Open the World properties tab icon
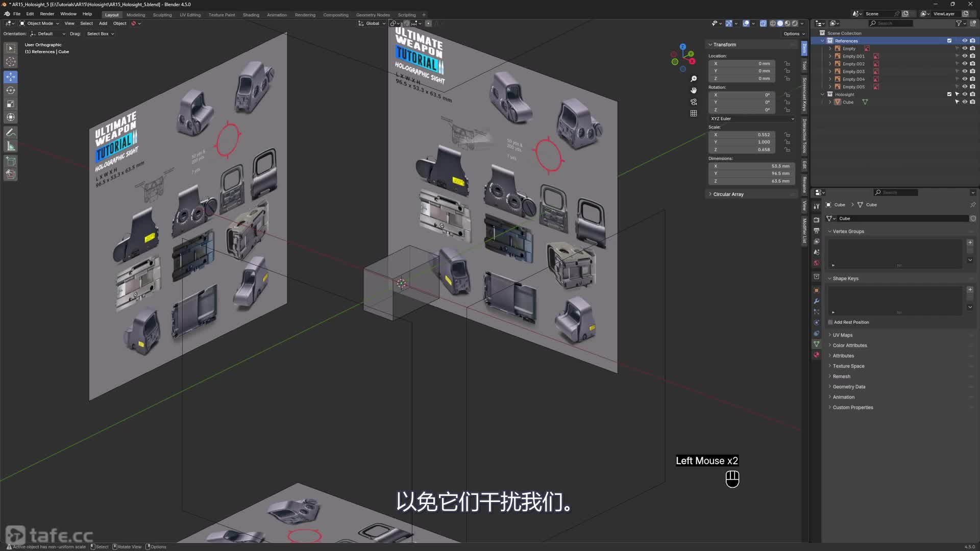 pyautogui.click(x=817, y=263)
